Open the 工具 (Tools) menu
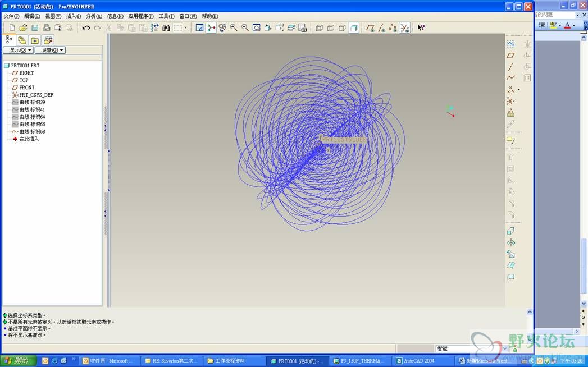 pyautogui.click(x=166, y=16)
